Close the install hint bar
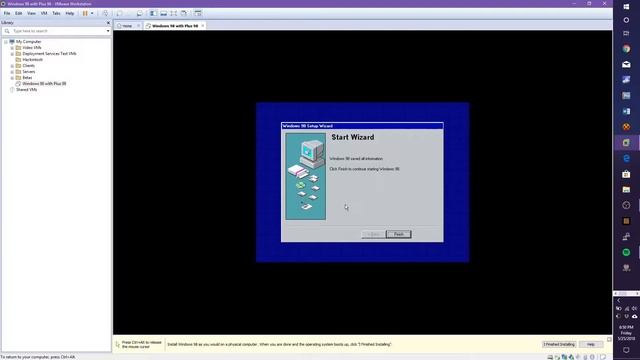Image resolution: width=640 pixels, height=360 pixels. 609,339
